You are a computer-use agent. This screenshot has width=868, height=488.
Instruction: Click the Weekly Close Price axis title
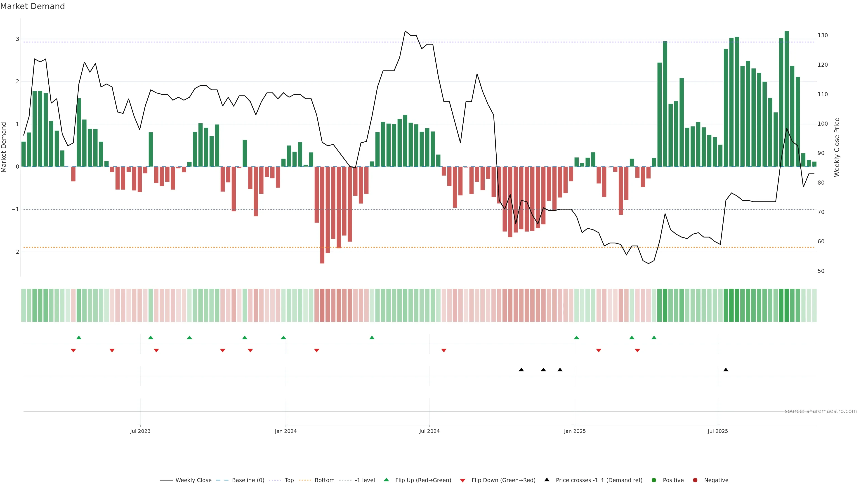tap(837, 147)
